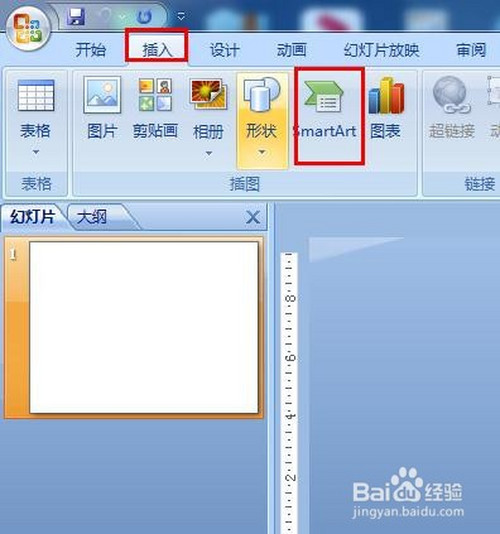Click the redo arrow in the quick access toolbar

[145, 17]
